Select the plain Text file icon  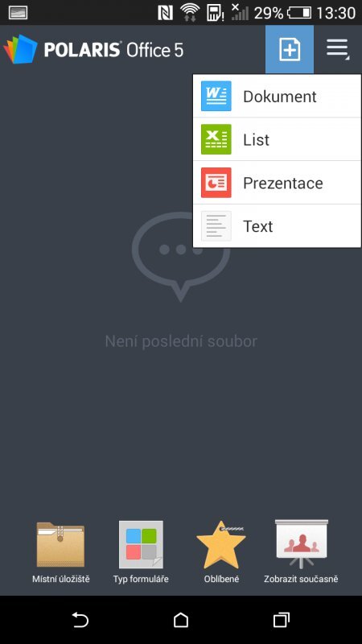[216, 226]
